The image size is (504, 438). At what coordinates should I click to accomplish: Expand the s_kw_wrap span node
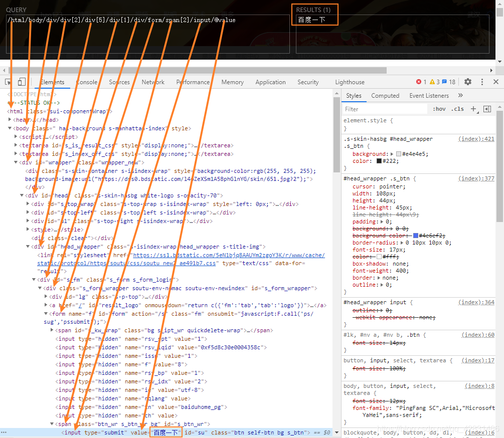click(52, 330)
